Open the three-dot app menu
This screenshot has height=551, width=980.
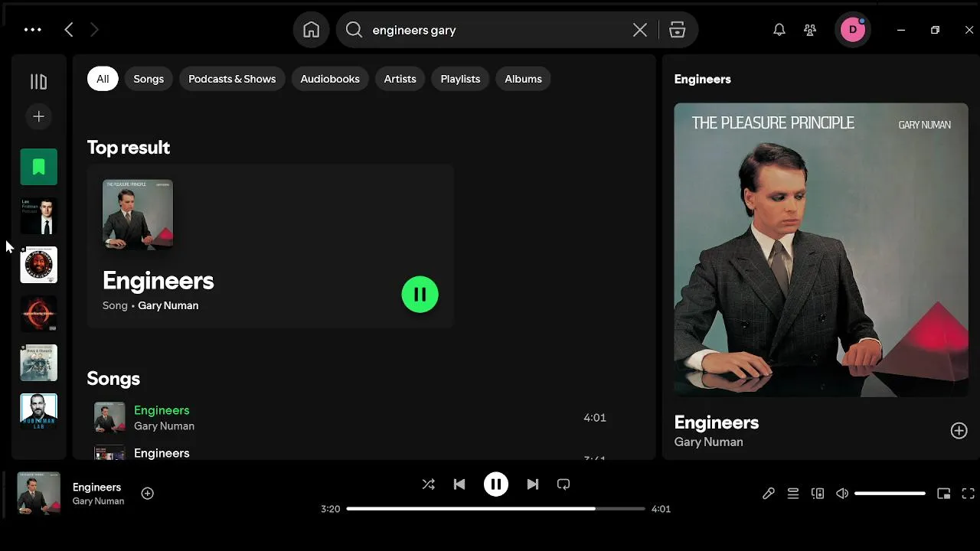tap(33, 30)
